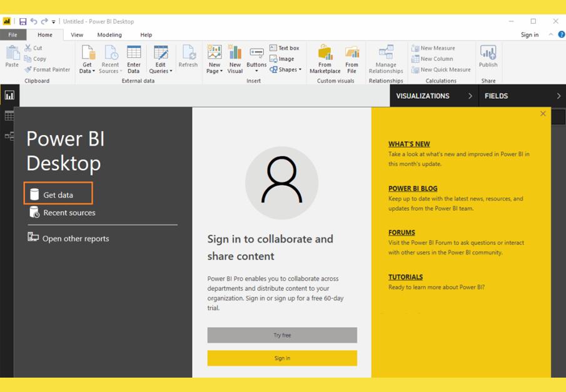The image size is (566, 392).
Task: Open the Get Data ribbon dropdown
Action: (87, 59)
